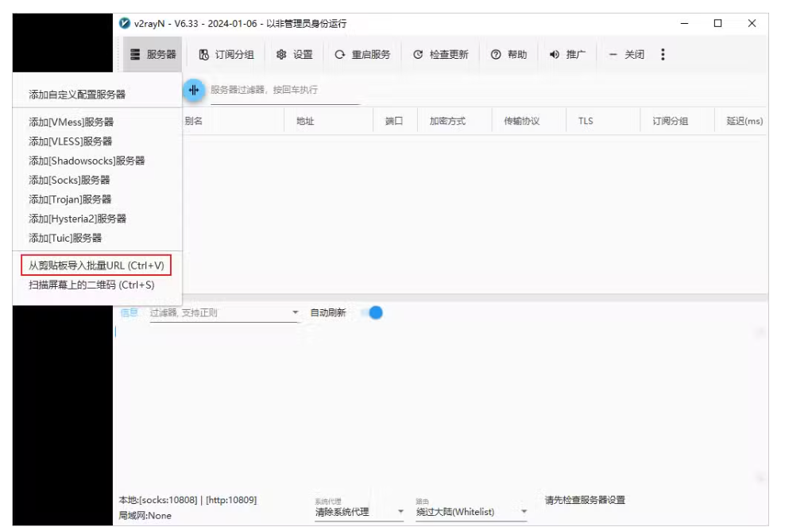Click the 关闭 close toolbar button
The width and height of the screenshot is (812, 531).
point(626,55)
